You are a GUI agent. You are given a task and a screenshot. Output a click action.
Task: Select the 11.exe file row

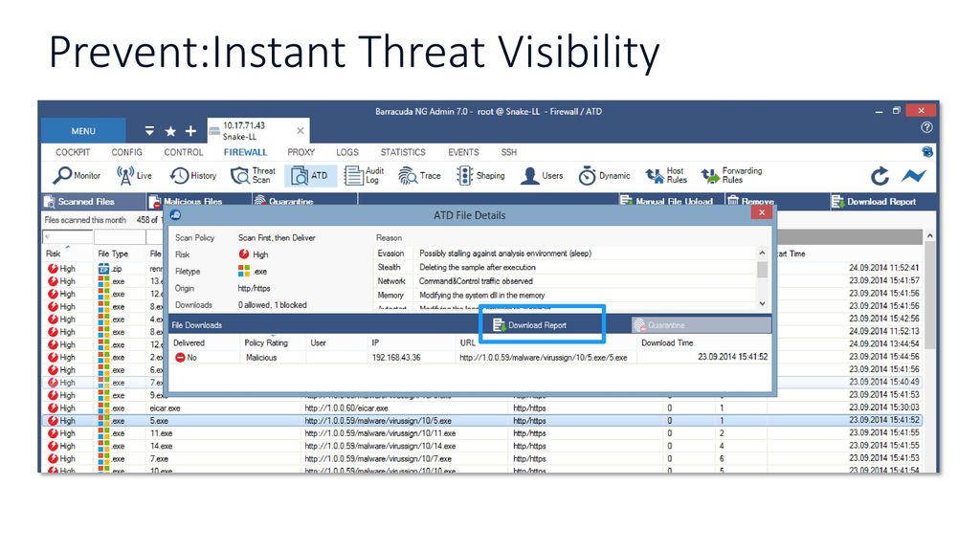tap(481, 433)
